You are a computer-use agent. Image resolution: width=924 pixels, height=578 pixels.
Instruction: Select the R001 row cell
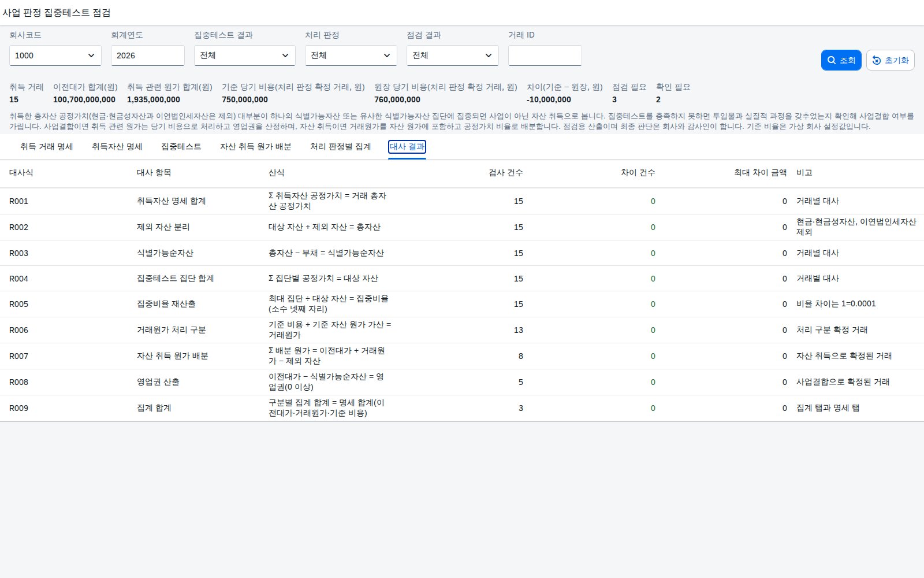18,201
